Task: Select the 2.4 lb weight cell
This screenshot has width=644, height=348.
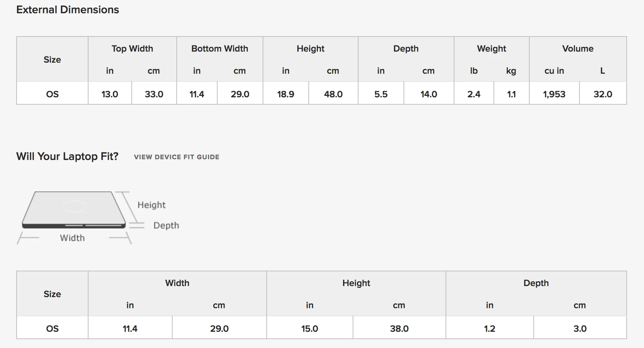Action: coord(474,93)
